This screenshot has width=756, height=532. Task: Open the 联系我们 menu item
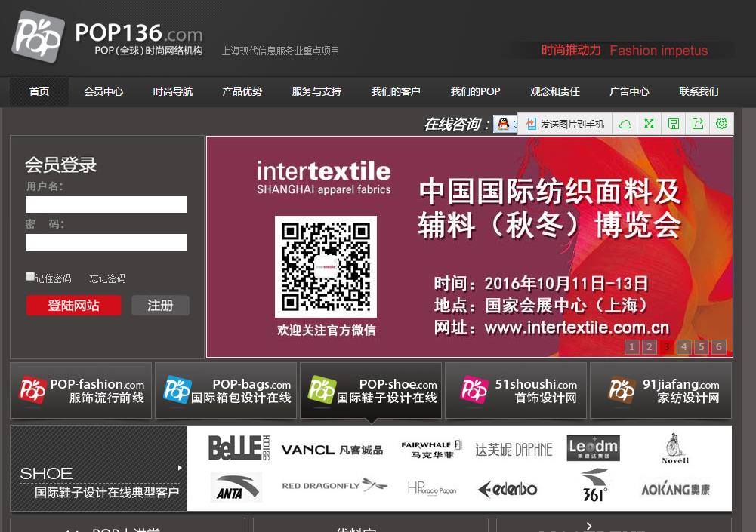click(699, 91)
